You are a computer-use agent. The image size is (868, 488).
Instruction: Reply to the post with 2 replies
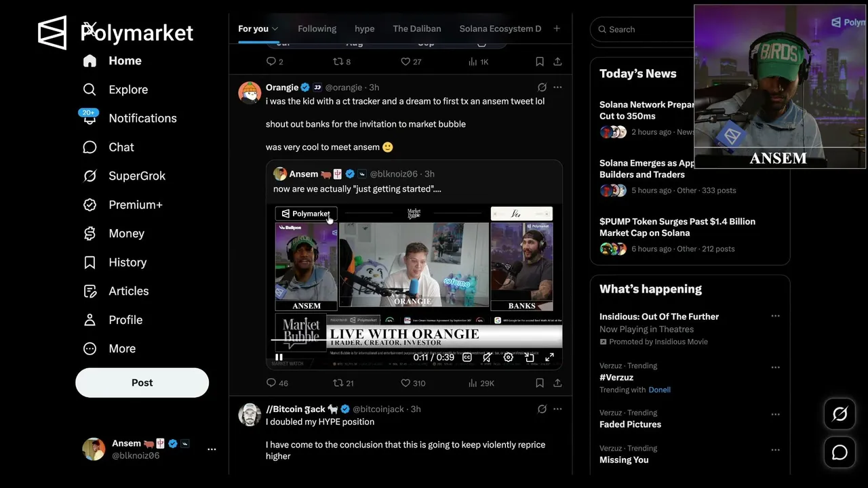[x=275, y=62]
